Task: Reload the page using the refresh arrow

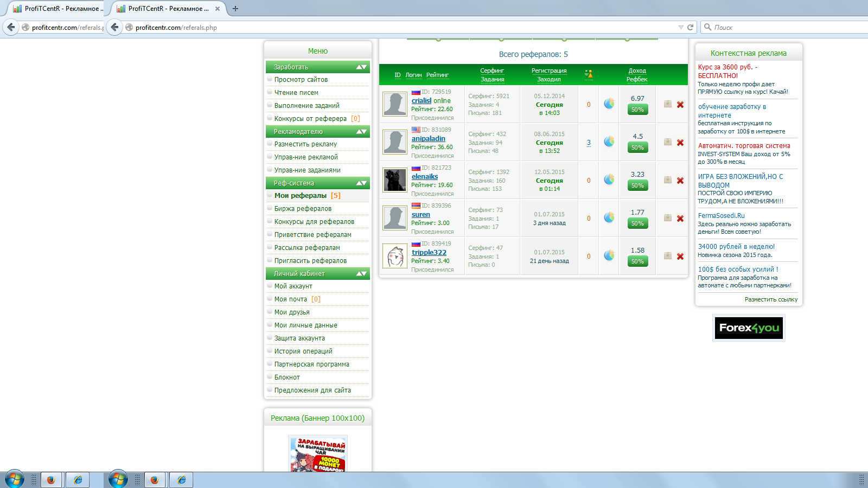Action: point(691,27)
